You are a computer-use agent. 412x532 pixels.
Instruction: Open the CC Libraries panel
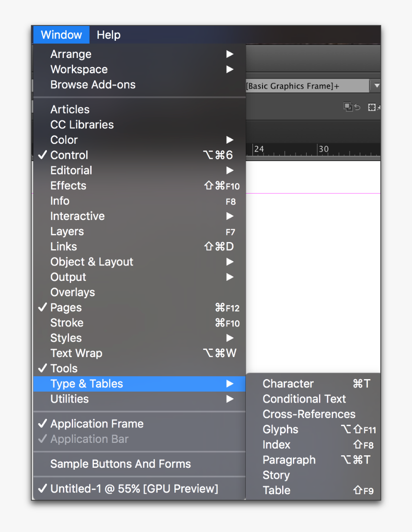(139, 125)
